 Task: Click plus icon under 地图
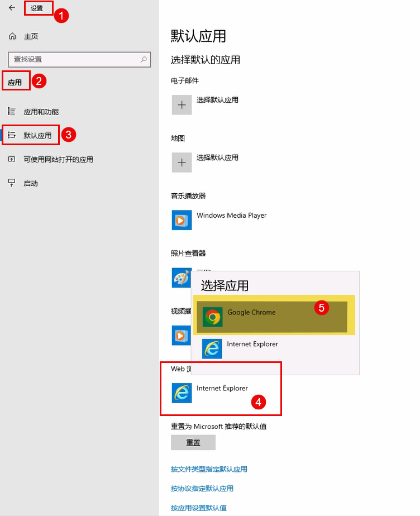182,163
